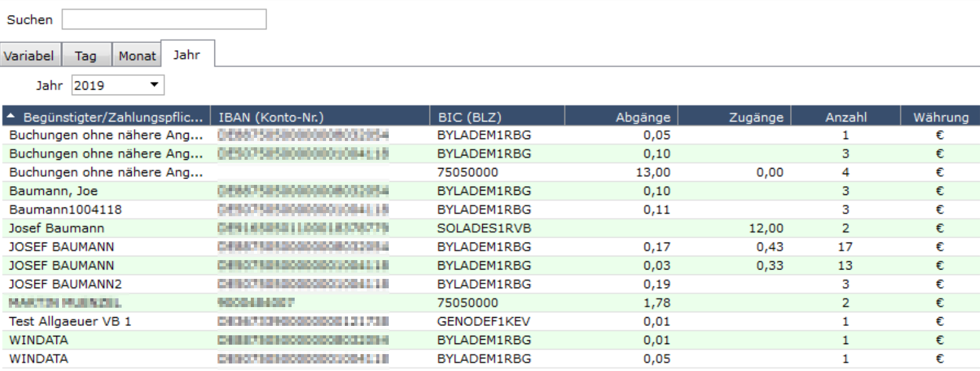Viewport: 980px width, 371px height.
Task: Sort by the Währung column header
Action: [x=940, y=117]
